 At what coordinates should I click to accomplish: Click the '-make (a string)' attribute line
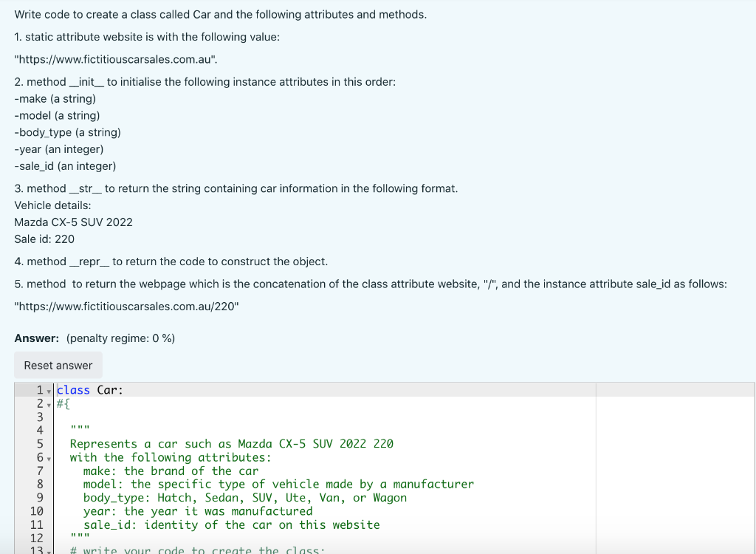(x=55, y=98)
